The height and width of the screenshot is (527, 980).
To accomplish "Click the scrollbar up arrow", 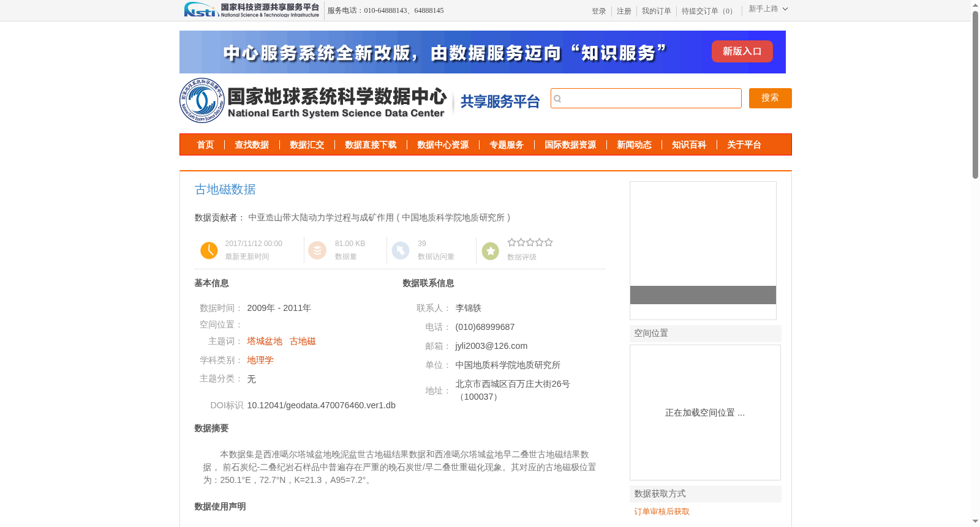I will 975,5.
